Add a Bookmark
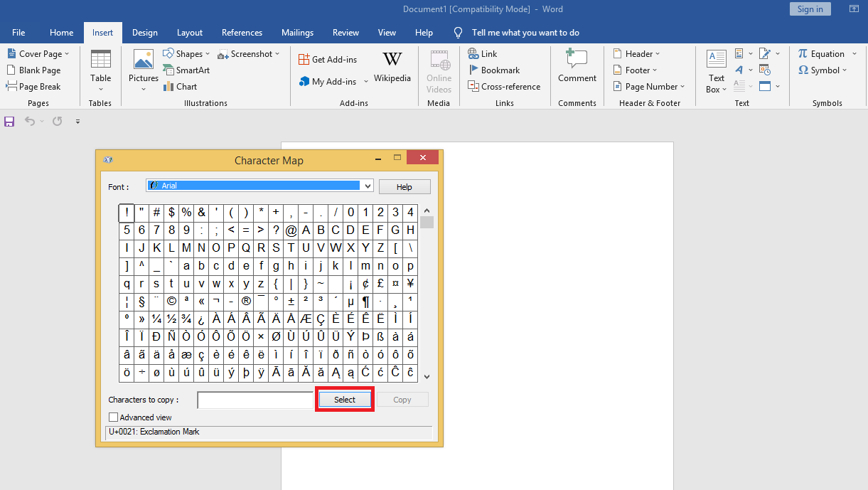 (x=494, y=70)
